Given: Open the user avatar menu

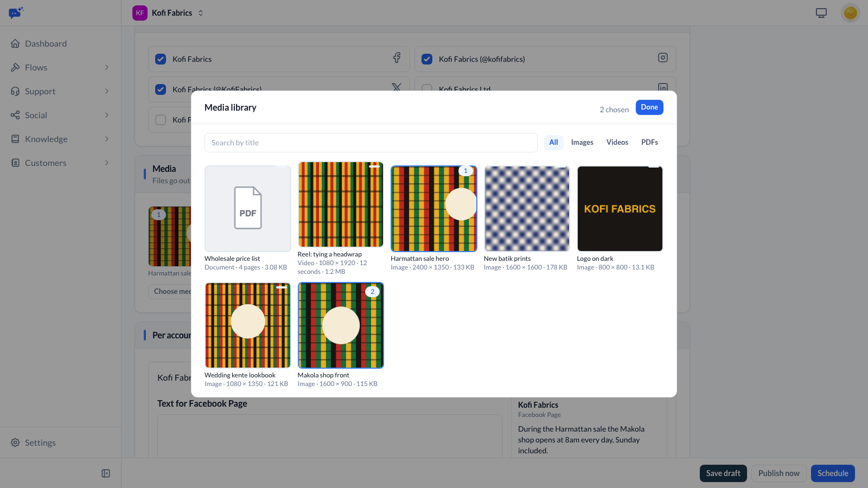Looking at the screenshot, I should pyautogui.click(x=850, y=12).
